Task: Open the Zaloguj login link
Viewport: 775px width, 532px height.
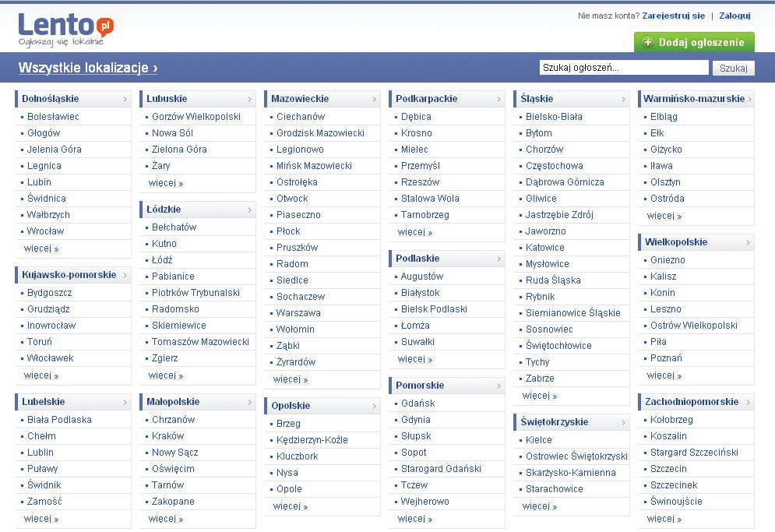Action: (x=734, y=16)
